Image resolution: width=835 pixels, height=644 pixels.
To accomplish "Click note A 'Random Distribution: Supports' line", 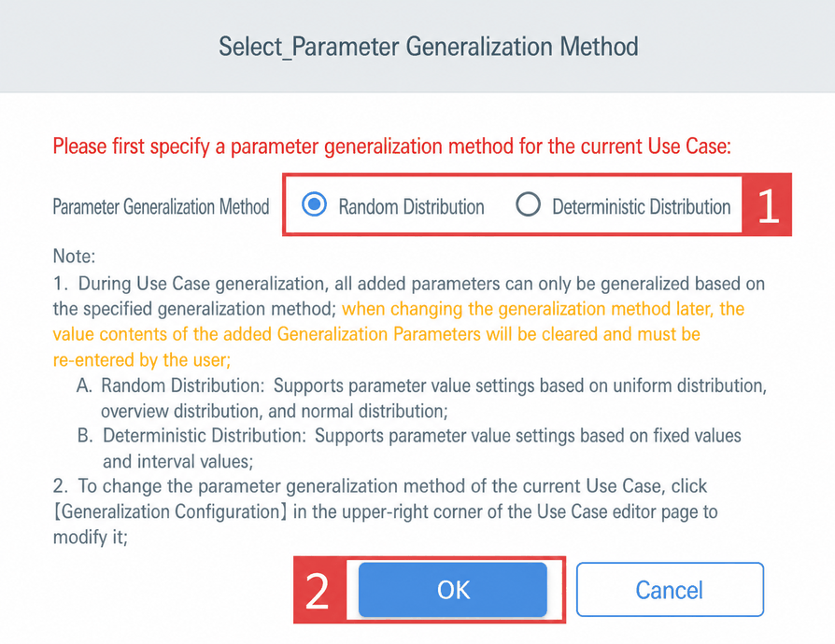I will click(421, 385).
